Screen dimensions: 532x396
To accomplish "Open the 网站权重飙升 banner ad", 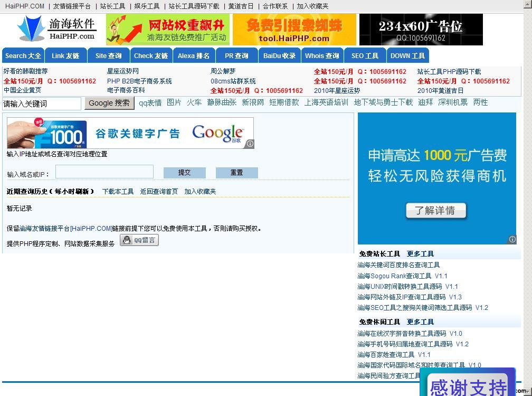I will pos(168,30).
